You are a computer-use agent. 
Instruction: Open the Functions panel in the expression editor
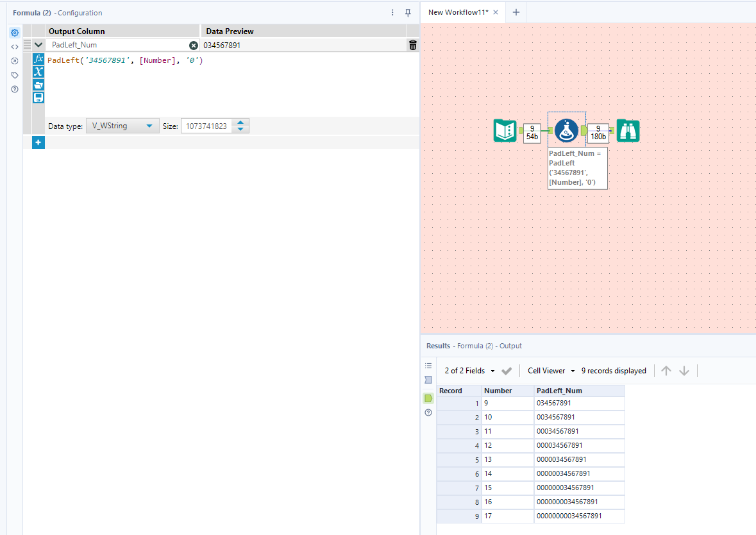tap(38, 58)
